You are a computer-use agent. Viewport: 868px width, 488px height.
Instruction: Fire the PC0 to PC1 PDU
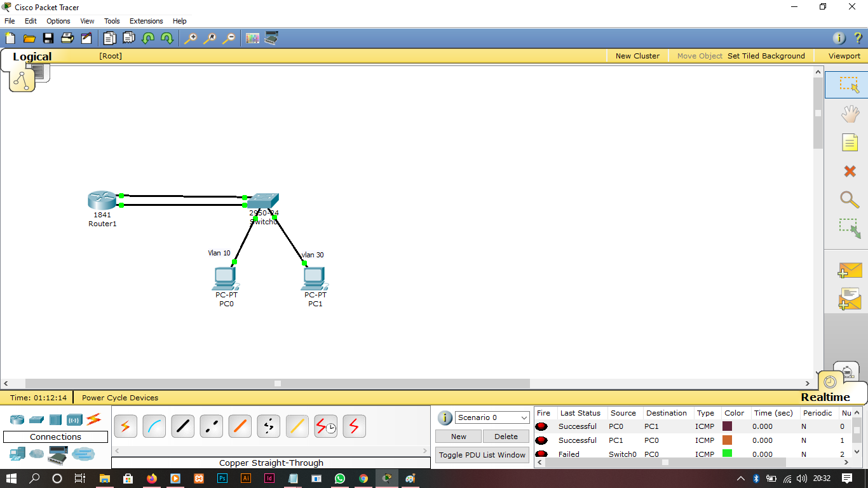(541, 426)
